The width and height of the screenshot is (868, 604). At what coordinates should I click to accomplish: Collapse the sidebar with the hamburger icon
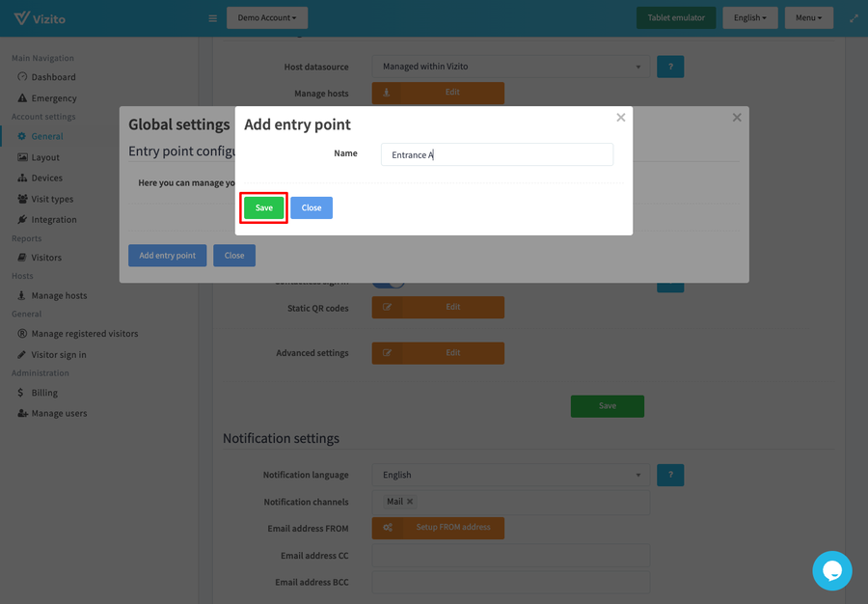coord(211,17)
